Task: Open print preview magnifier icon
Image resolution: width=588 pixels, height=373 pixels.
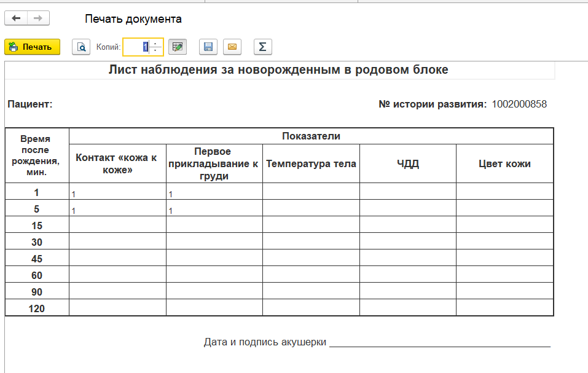Action: coord(81,47)
